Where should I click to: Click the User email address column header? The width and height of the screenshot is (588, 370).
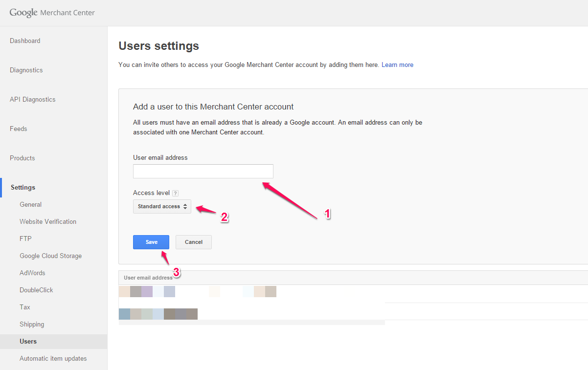(x=148, y=278)
